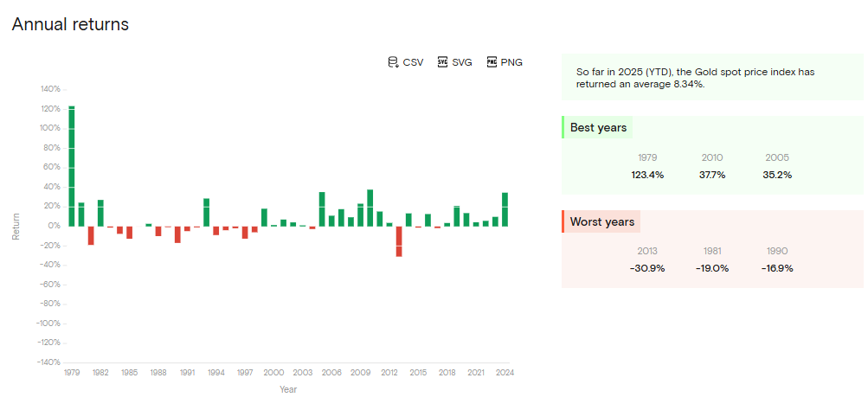Click the Best years heading
This screenshot has width=868, height=410.
tap(598, 128)
